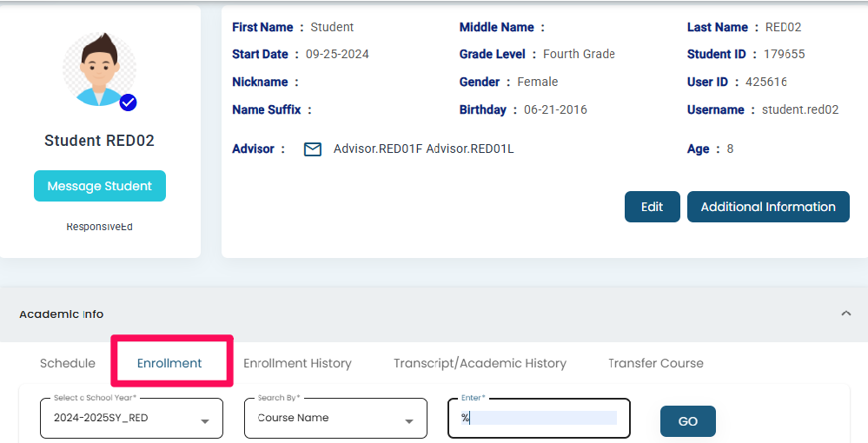Viewport: 868px width, 443px height.
Task: Click the student avatar picture
Action: click(x=99, y=69)
